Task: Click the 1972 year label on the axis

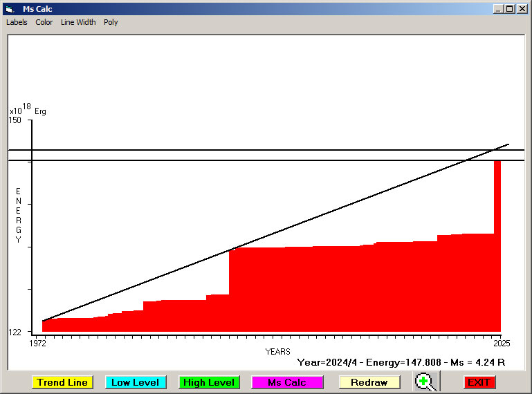Action: click(x=37, y=343)
